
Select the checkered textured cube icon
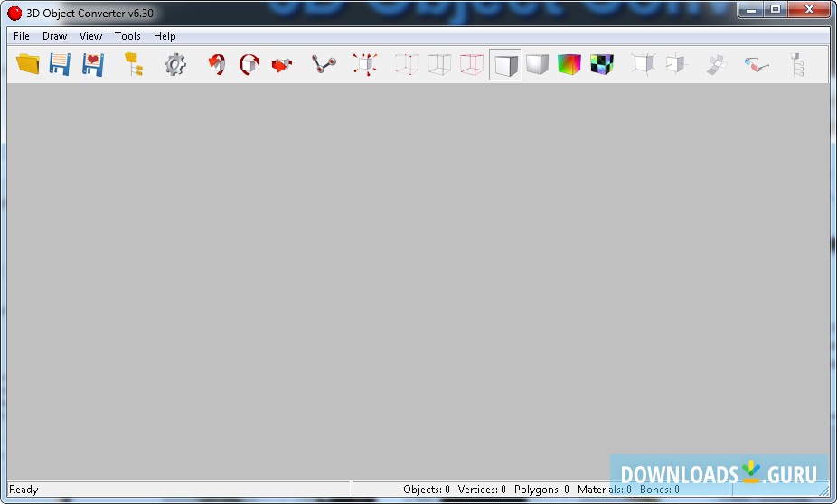[602, 64]
